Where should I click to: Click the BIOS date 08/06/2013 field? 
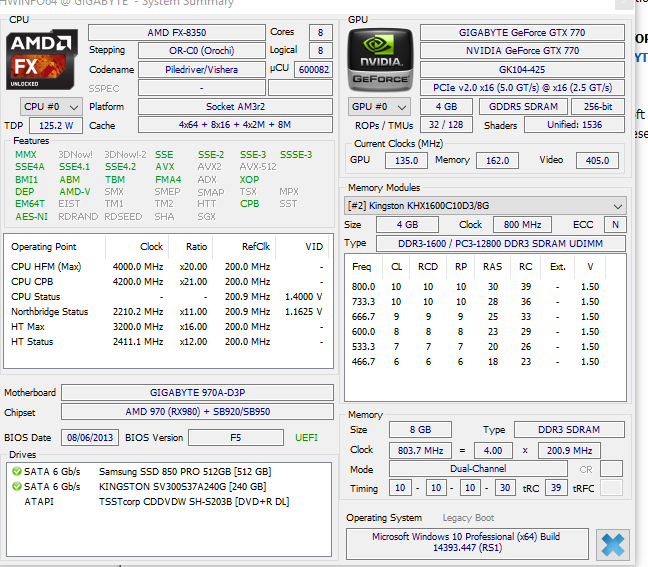click(90, 438)
